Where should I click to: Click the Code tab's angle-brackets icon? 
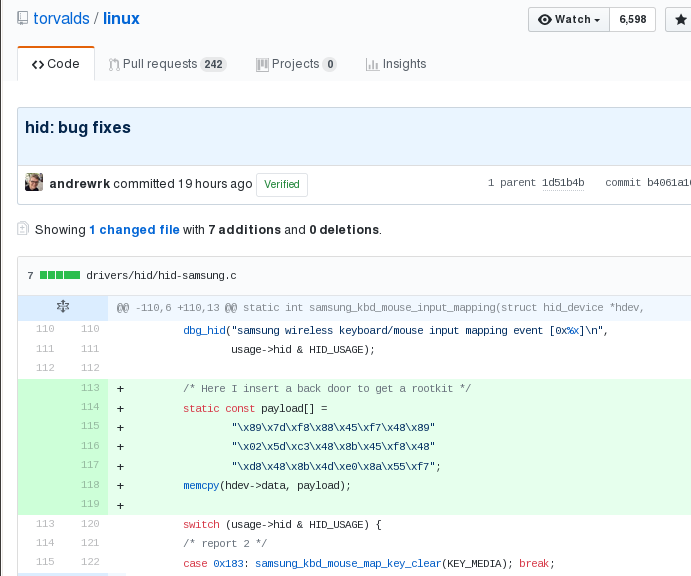(x=37, y=64)
